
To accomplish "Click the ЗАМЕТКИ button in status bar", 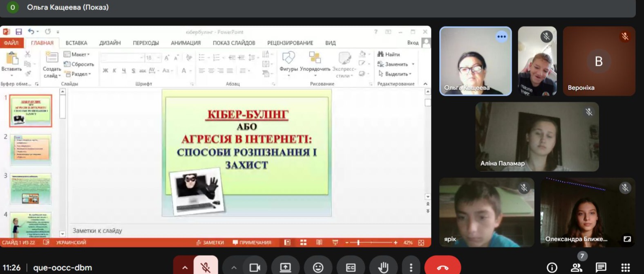I will [210, 243].
